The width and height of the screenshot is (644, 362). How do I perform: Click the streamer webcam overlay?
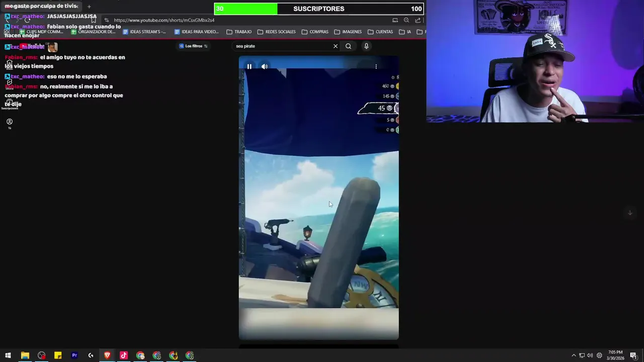[x=535, y=61]
